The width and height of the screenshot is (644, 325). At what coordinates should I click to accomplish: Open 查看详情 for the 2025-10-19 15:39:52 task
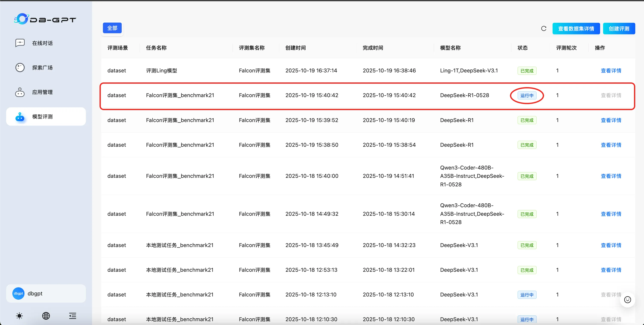[x=611, y=120]
